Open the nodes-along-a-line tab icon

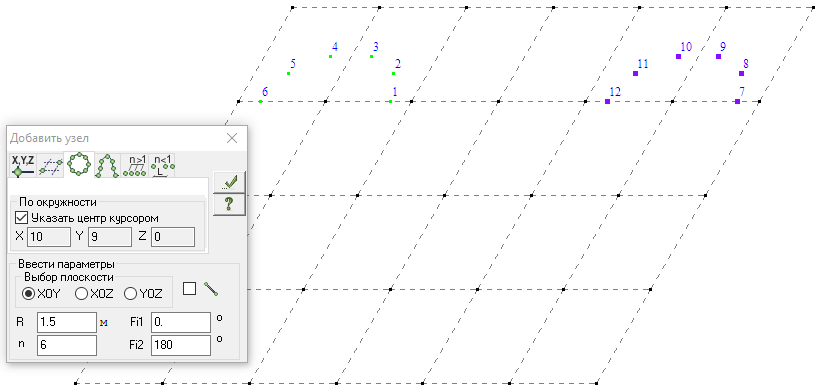click(x=51, y=166)
